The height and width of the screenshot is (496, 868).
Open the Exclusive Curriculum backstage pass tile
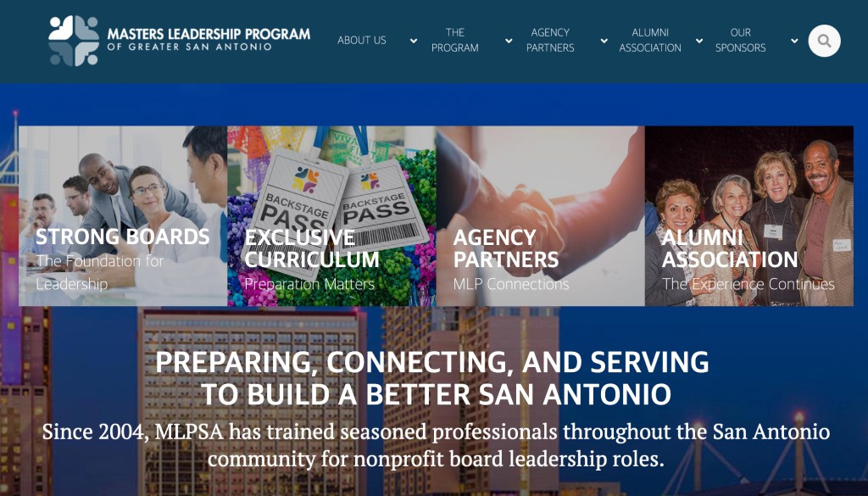[x=331, y=216]
